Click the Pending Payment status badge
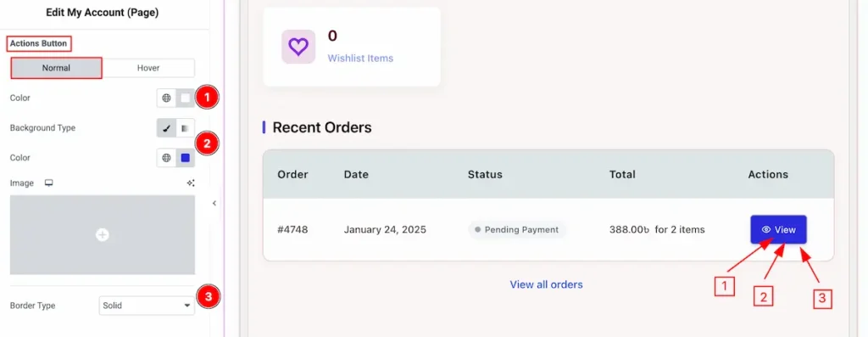 517,229
